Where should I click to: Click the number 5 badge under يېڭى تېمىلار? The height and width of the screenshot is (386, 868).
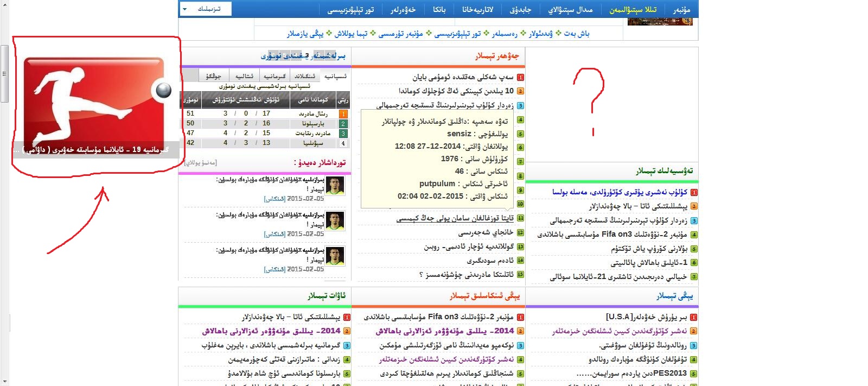(694, 374)
